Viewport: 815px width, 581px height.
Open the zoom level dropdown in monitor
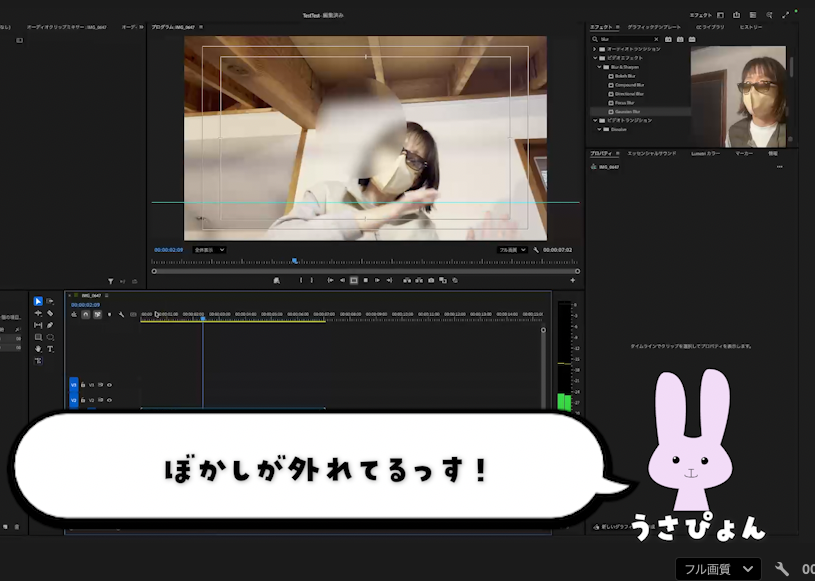pos(208,250)
